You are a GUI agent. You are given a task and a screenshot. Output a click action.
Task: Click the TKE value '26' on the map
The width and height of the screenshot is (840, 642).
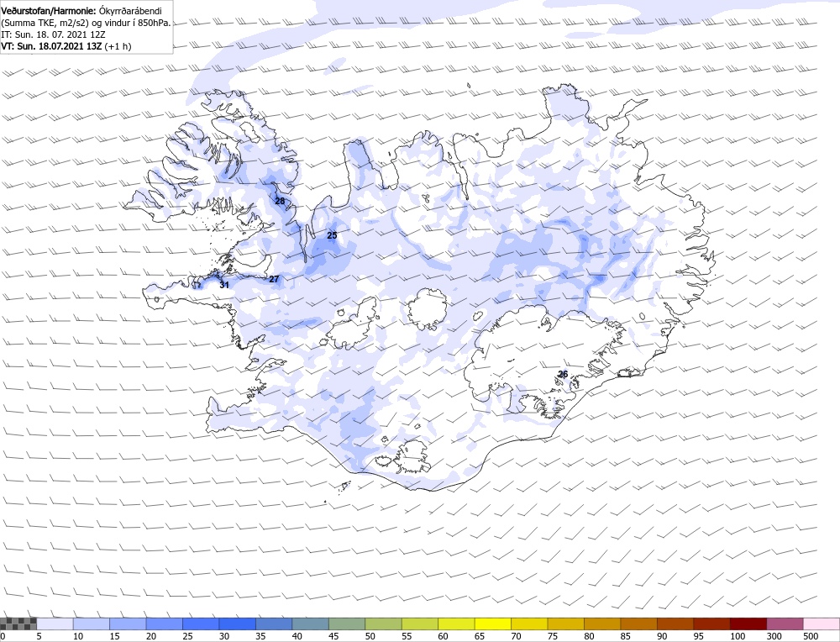(x=563, y=374)
